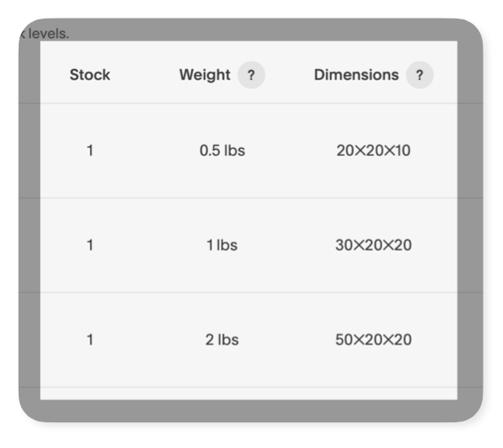Screen dimensions: 503x448
Task: Select the row with dimensions 20×20×10
Action: [249, 151]
